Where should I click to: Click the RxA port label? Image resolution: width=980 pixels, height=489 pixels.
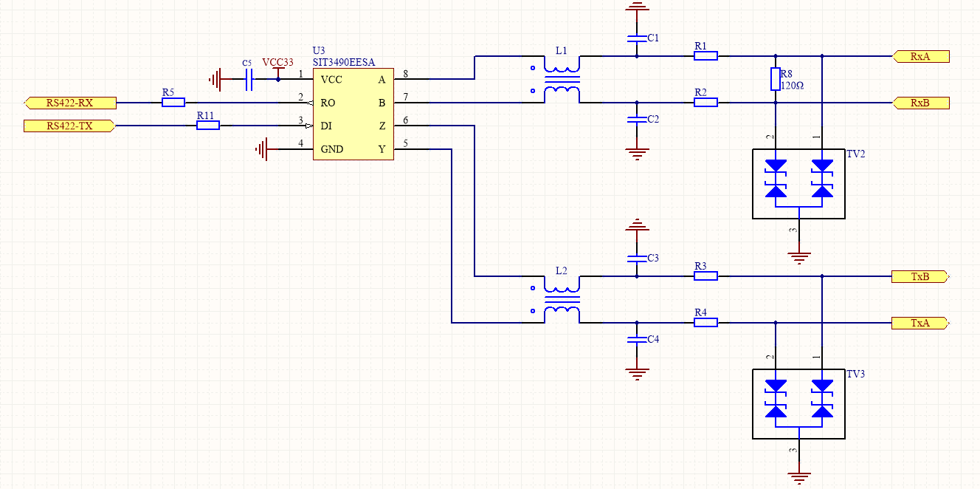[x=920, y=56]
